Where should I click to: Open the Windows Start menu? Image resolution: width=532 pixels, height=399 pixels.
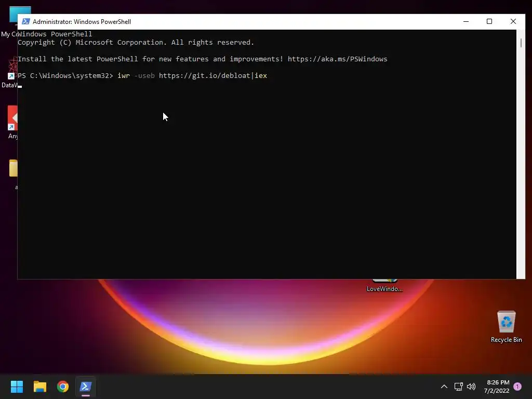[x=17, y=387]
